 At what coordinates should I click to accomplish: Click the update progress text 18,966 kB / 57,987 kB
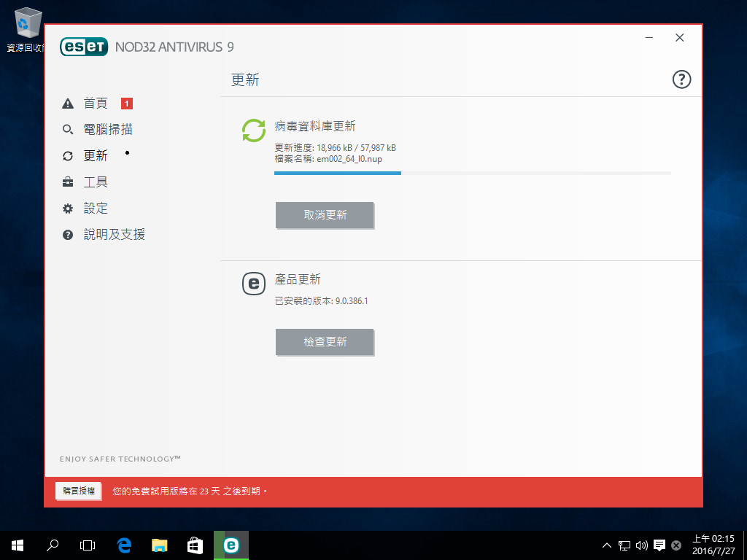point(356,147)
